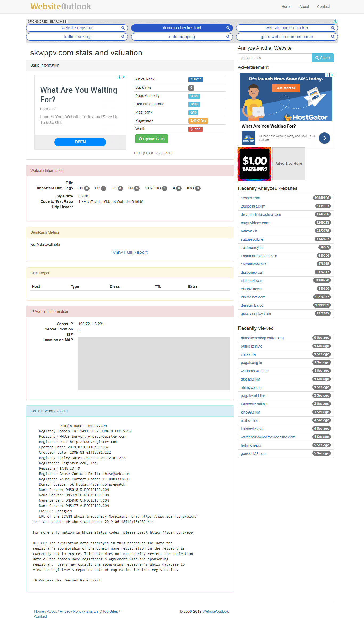Click the $1.00 Backlinks ad image
The height and width of the screenshot is (622, 364).
[x=255, y=164]
